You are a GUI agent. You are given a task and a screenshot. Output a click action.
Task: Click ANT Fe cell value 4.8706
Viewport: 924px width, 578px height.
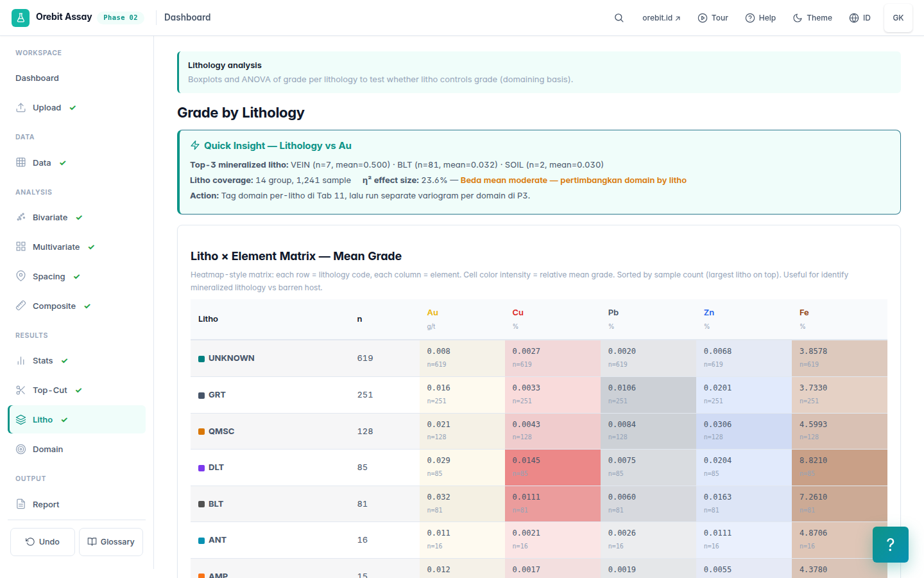pyautogui.click(x=813, y=534)
